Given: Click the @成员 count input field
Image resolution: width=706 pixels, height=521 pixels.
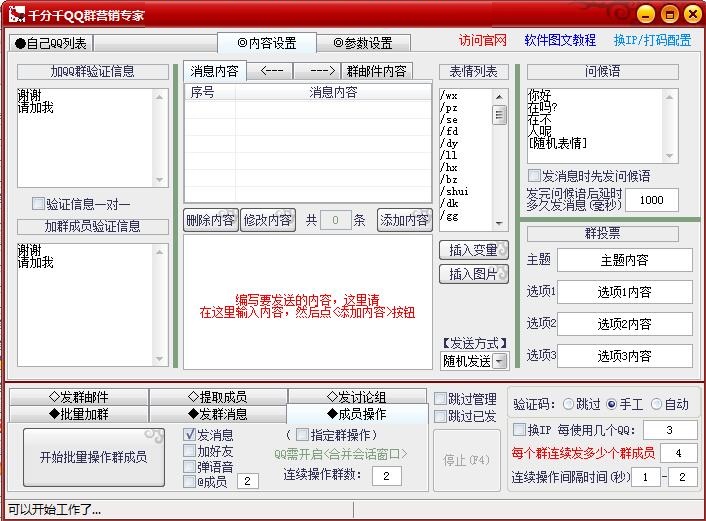Looking at the screenshot, I should tap(247, 481).
